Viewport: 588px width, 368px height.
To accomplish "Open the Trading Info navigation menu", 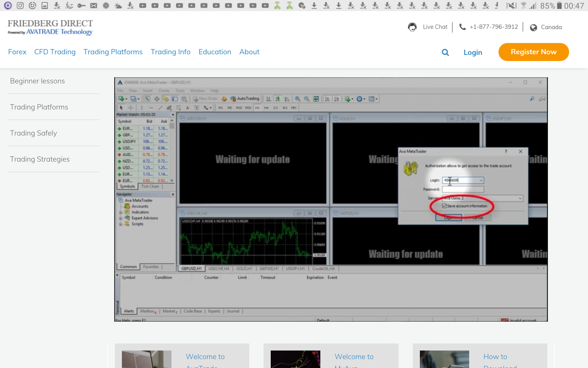I will pos(171,52).
